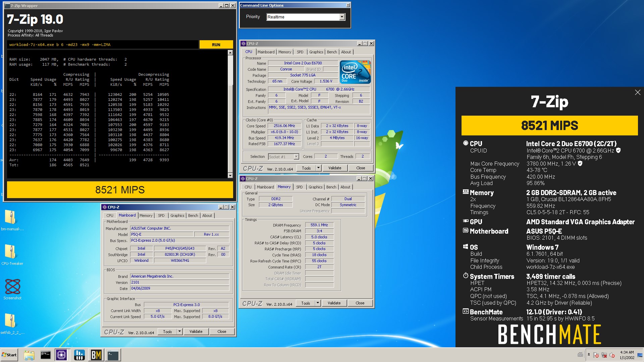Viewport: 644px width, 362px height.
Task: Click the scroll up arrow in 7-Zip output
Action: click(230, 53)
